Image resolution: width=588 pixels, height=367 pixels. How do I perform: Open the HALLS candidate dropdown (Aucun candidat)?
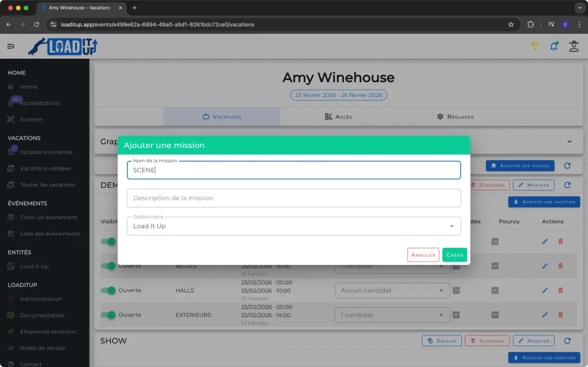tap(392, 291)
